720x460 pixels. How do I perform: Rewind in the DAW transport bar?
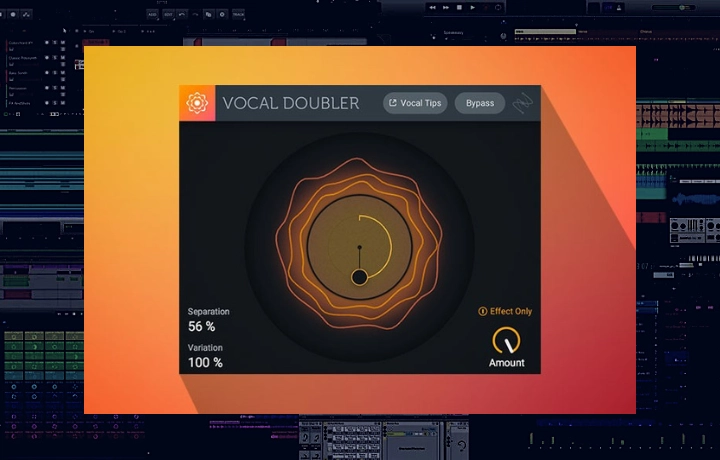point(432,7)
